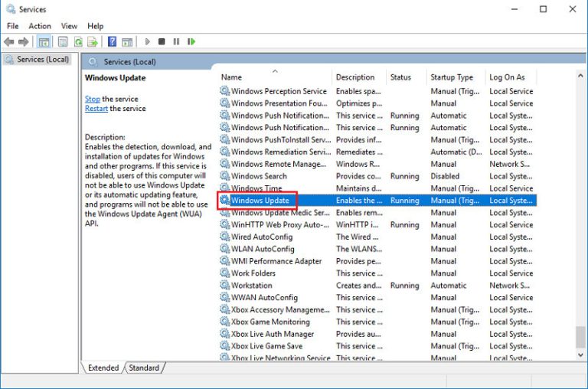Open the Help menu
This screenshot has width=588, height=389.
(x=95, y=26)
